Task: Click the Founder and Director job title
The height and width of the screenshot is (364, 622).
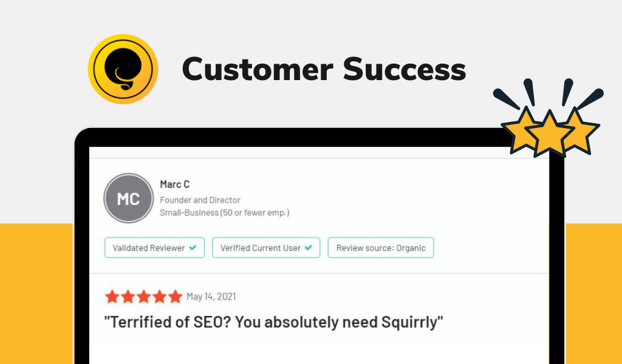Action: [200, 200]
